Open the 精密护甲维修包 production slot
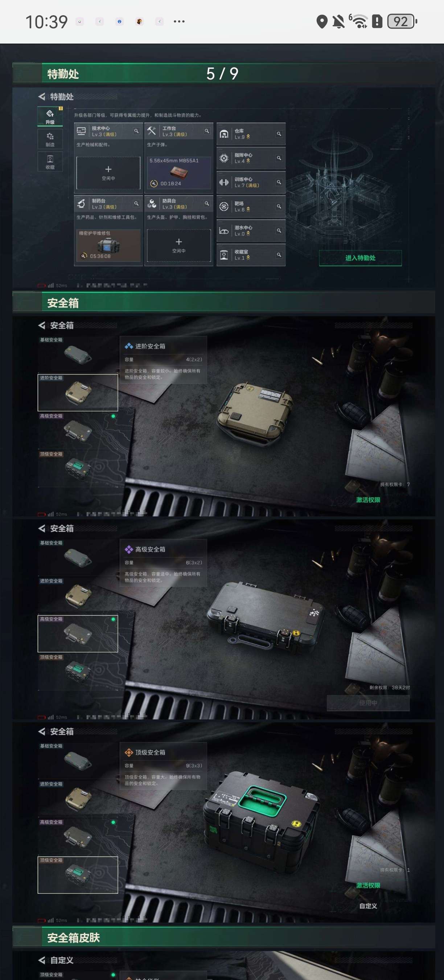This screenshot has height=980, width=444. point(108,245)
